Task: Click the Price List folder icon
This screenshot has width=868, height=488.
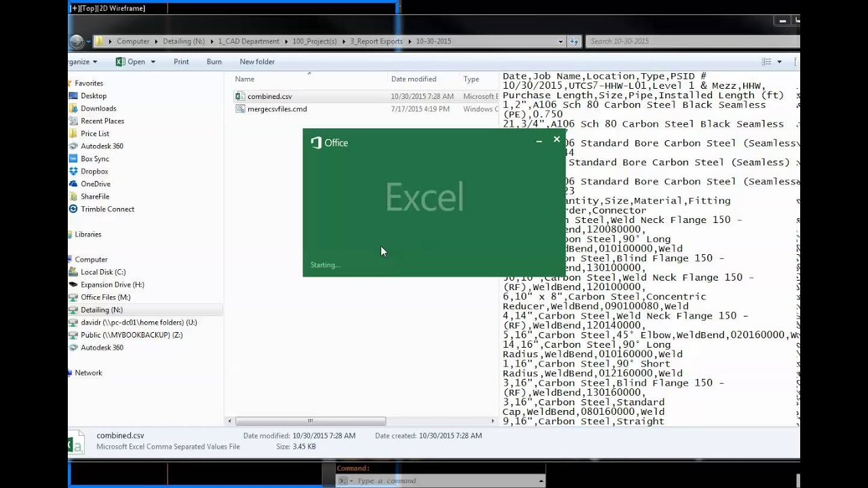Action: [73, 134]
